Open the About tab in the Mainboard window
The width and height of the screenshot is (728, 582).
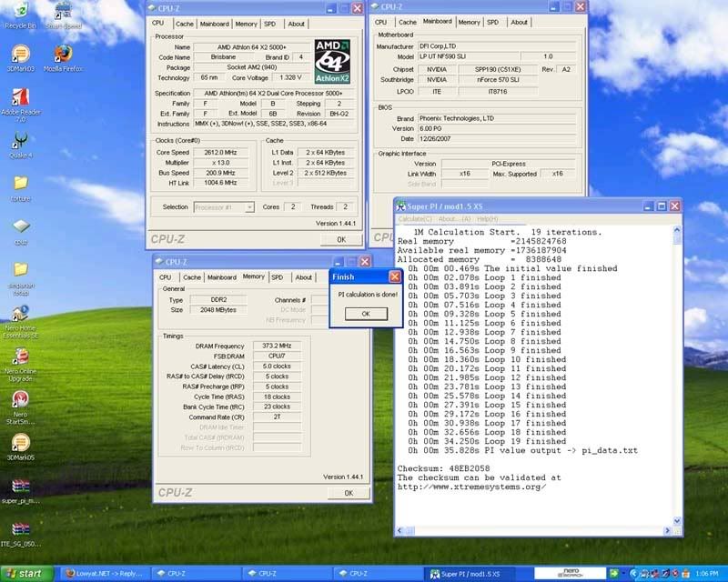tap(519, 22)
